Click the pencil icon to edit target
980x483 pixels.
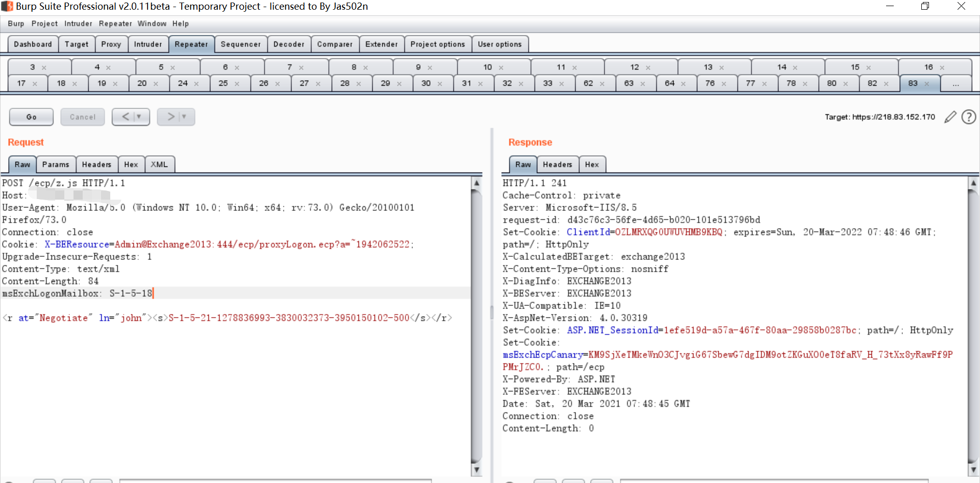pyautogui.click(x=950, y=117)
